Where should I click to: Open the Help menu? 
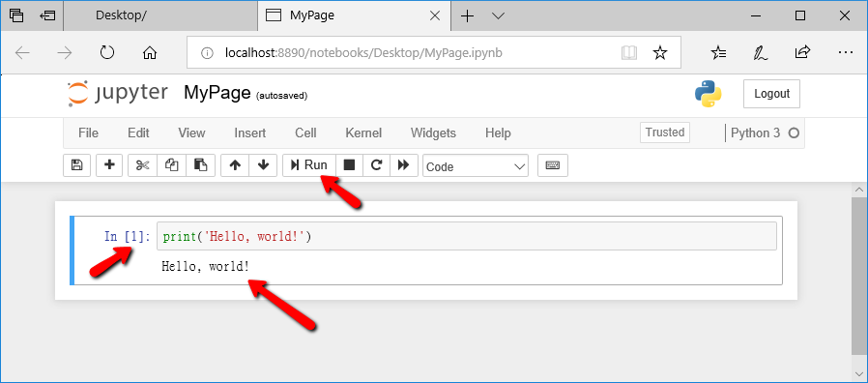[498, 133]
